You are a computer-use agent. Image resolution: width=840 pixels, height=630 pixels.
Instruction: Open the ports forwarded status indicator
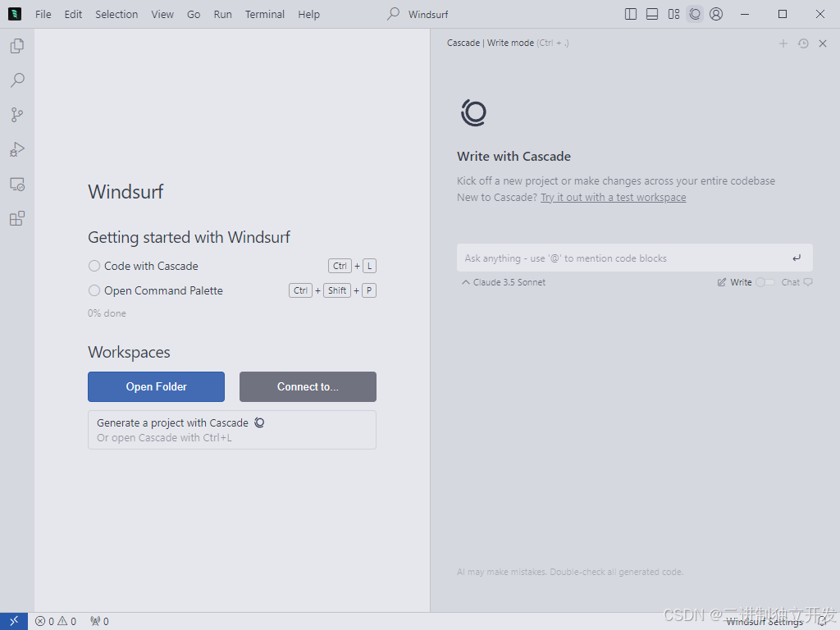99,622
